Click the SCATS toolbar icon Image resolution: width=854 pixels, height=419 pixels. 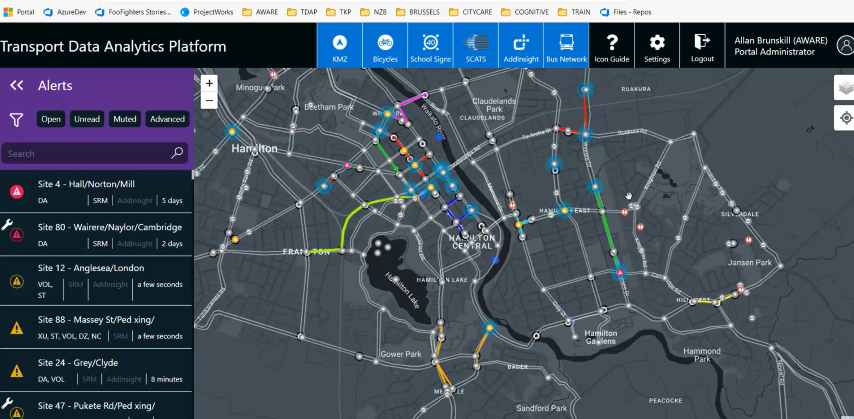point(476,46)
